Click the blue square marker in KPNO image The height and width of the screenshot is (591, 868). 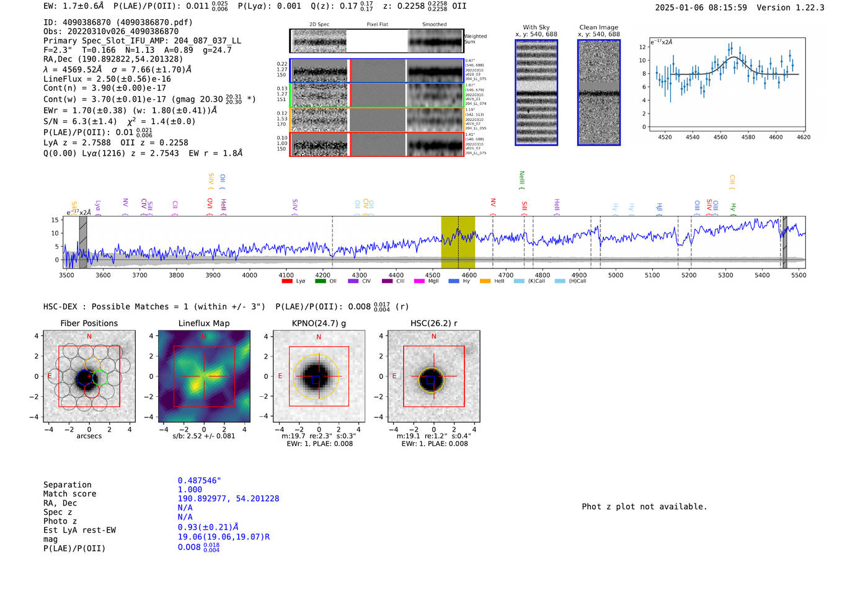316,380
